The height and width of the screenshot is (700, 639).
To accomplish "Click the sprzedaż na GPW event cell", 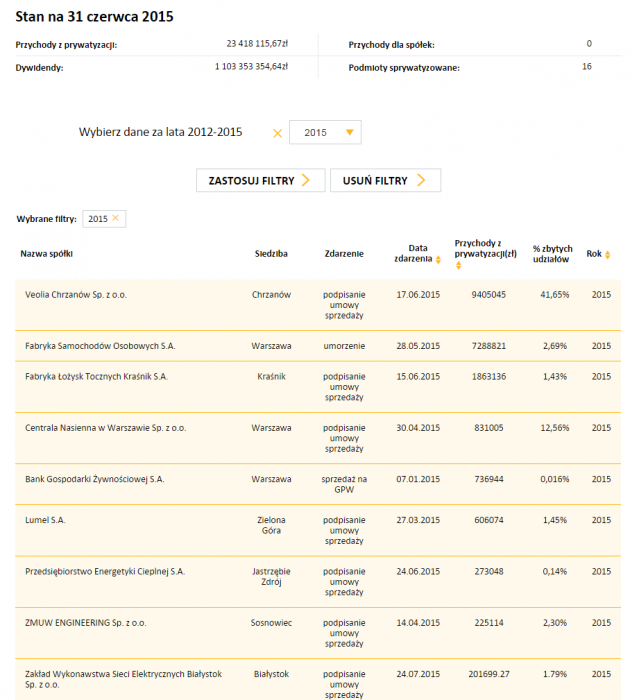I will 344,484.
